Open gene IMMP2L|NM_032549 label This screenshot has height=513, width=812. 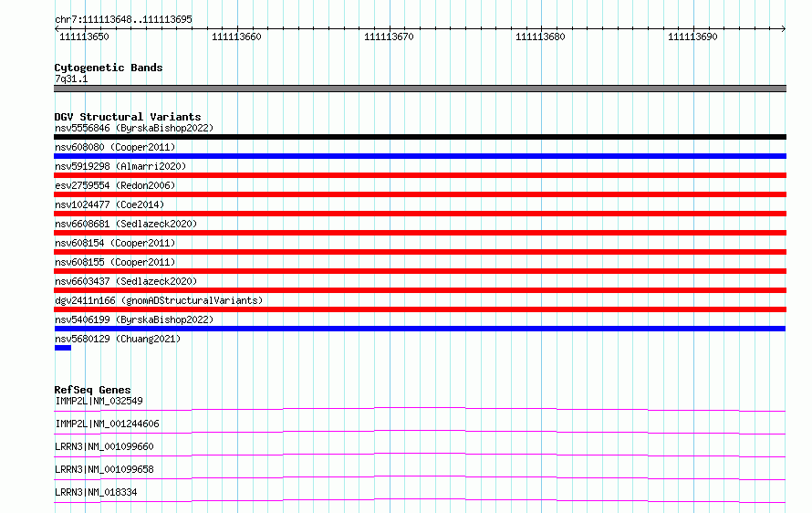click(99, 401)
